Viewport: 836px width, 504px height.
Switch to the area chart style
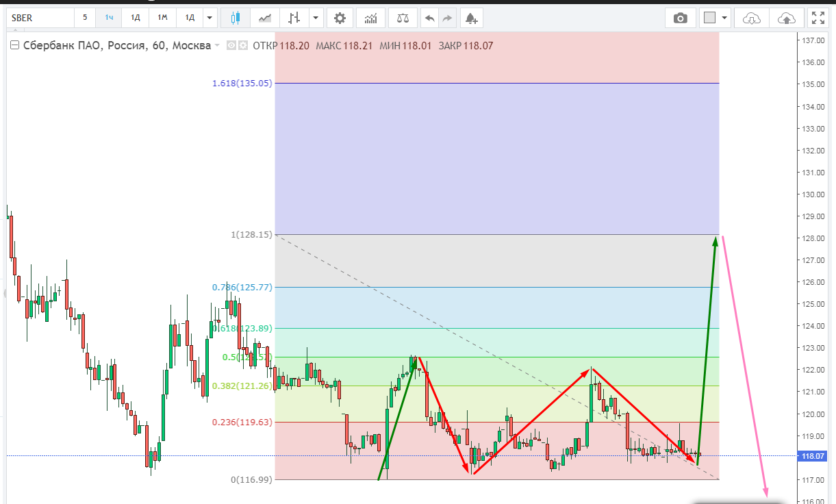(x=264, y=18)
